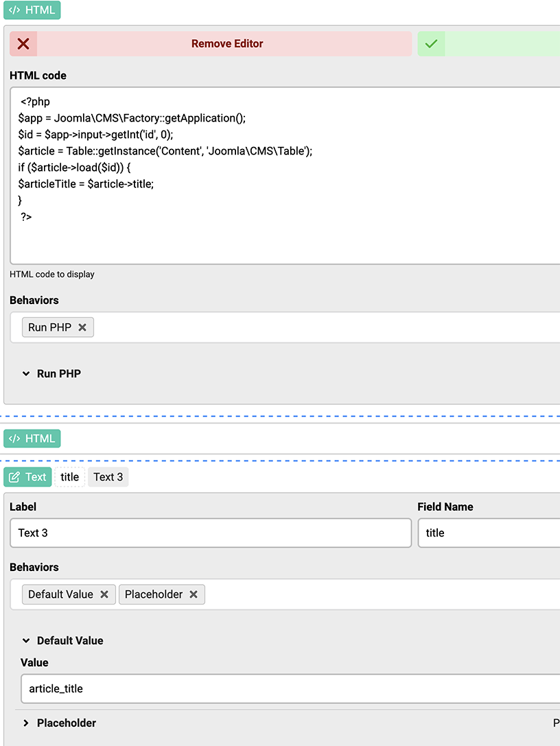Remove the Placeholder behavior tag

click(194, 594)
